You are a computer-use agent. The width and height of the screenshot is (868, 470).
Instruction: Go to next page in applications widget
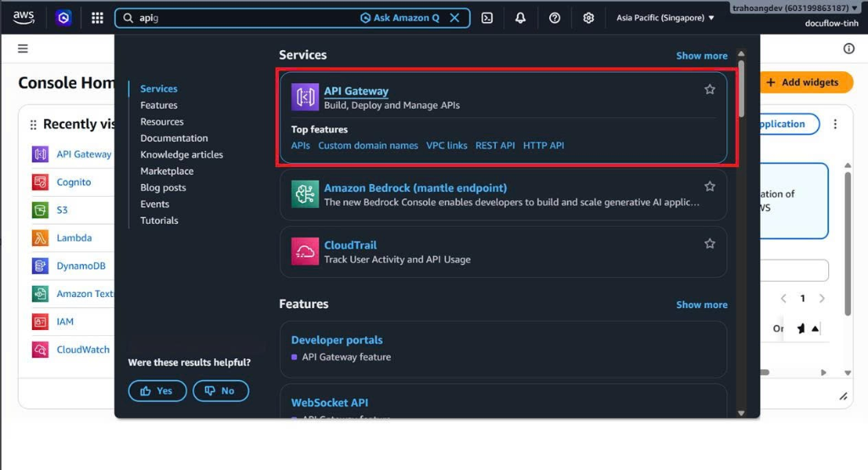coord(822,298)
